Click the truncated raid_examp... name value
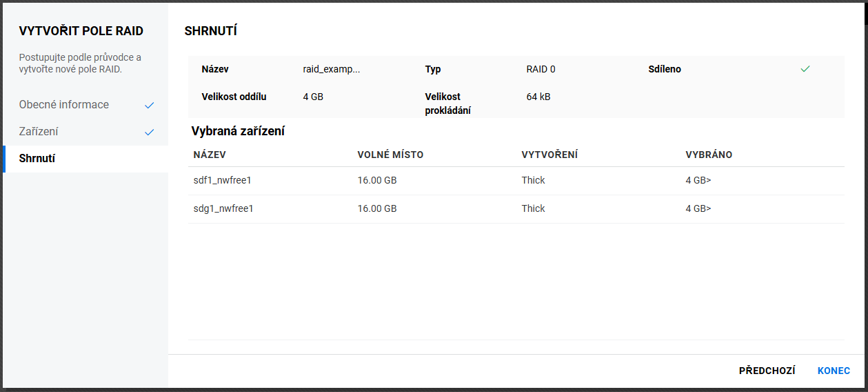Screen dimensions: 868x392 click(x=332, y=70)
